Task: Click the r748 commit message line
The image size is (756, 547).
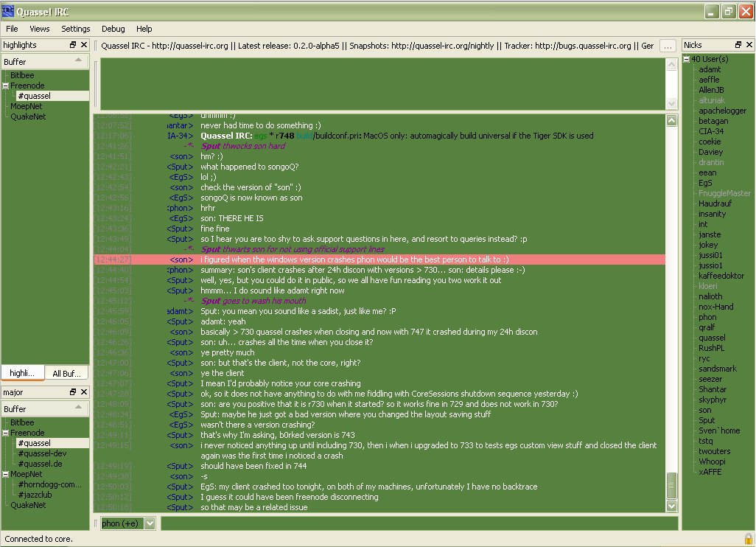Action: coord(397,136)
